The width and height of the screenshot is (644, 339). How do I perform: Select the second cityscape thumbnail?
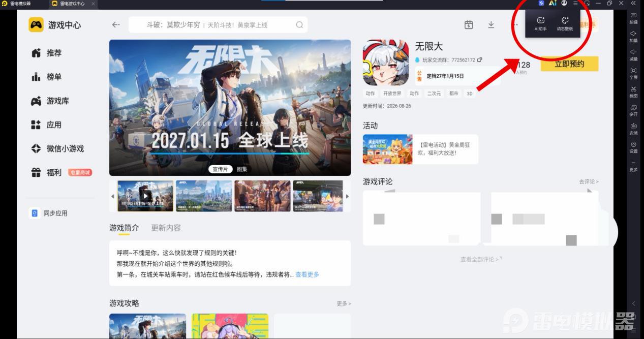pos(204,196)
